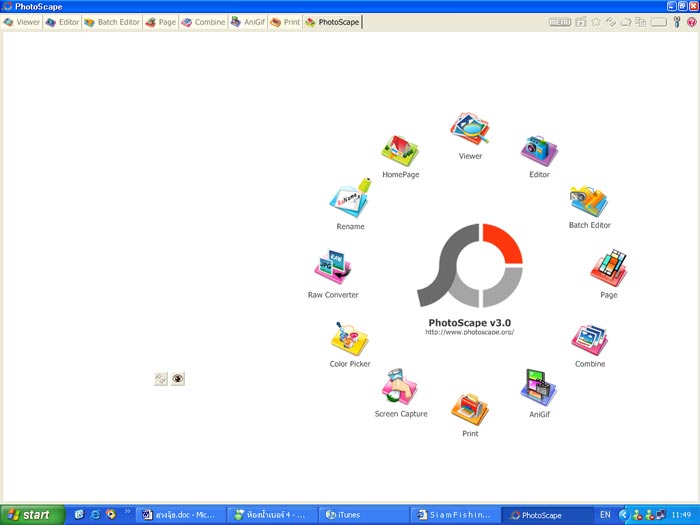700x525 pixels.
Task: Launch the Editor camera icon
Action: click(x=539, y=150)
